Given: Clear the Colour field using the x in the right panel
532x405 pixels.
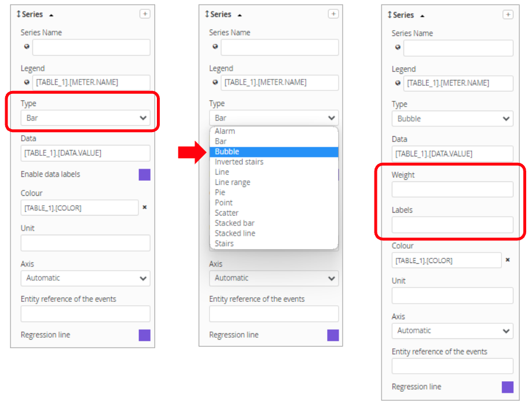Looking at the screenshot, I should [508, 260].
